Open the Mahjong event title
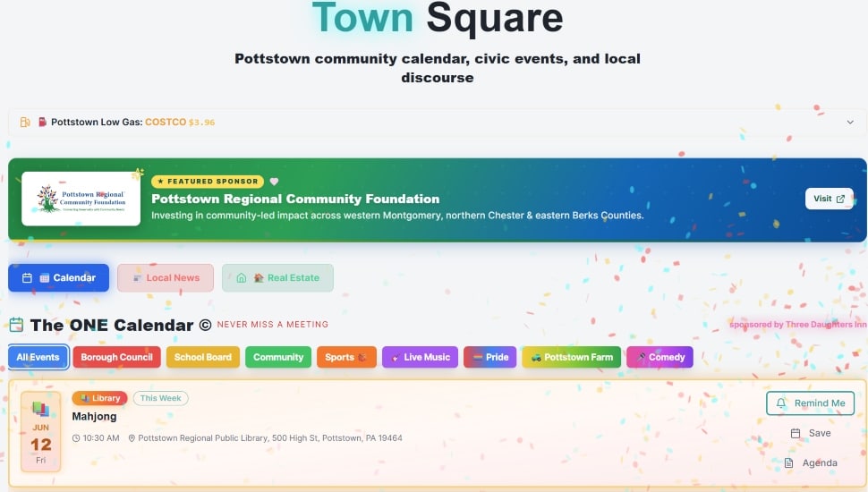The width and height of the screenshot is (868, 492). pyautogui.click(x=94, y=416)
